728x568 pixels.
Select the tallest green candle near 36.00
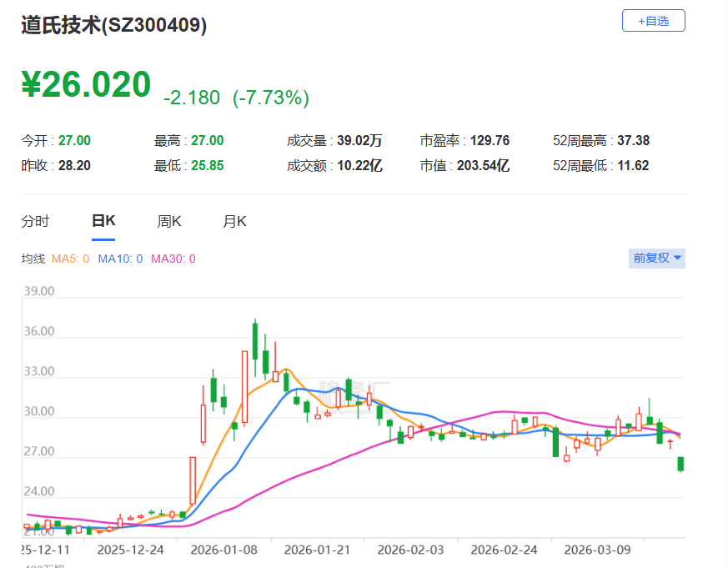pyautogui.click(x=255, y=341)
